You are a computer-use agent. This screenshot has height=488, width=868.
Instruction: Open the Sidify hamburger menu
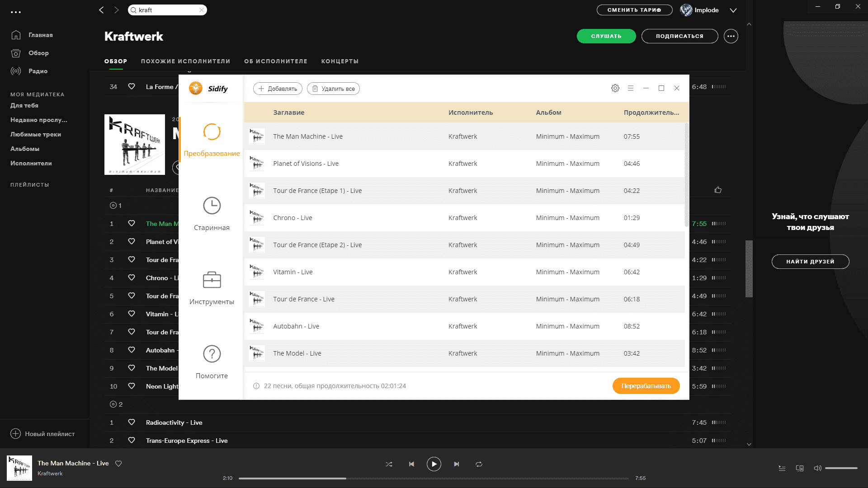pos(631,89)
